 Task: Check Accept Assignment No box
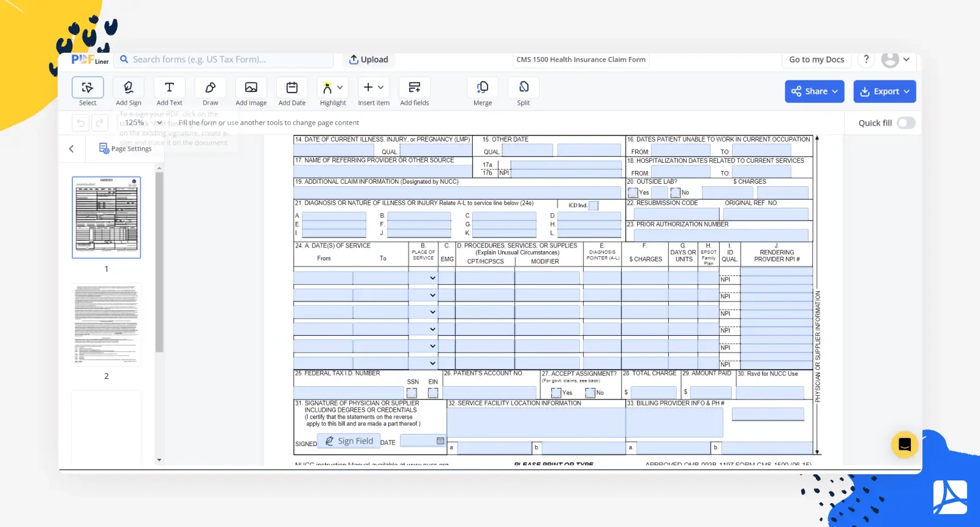click(590, 393)
